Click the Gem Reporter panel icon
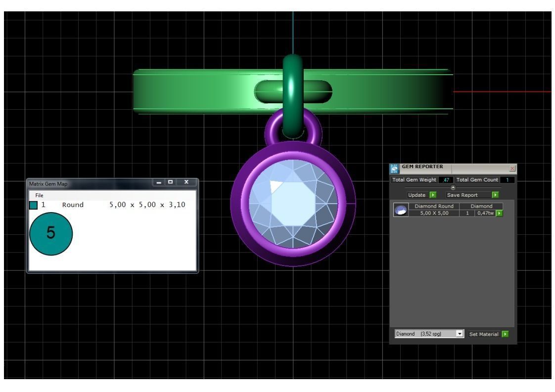This screenshot has width=555, height=392. (x=394, y=169)
